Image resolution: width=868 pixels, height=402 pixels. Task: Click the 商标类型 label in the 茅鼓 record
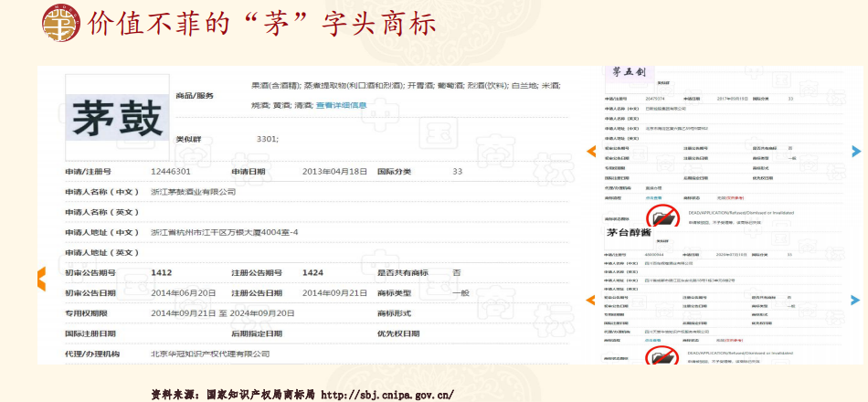click(394, 293)
